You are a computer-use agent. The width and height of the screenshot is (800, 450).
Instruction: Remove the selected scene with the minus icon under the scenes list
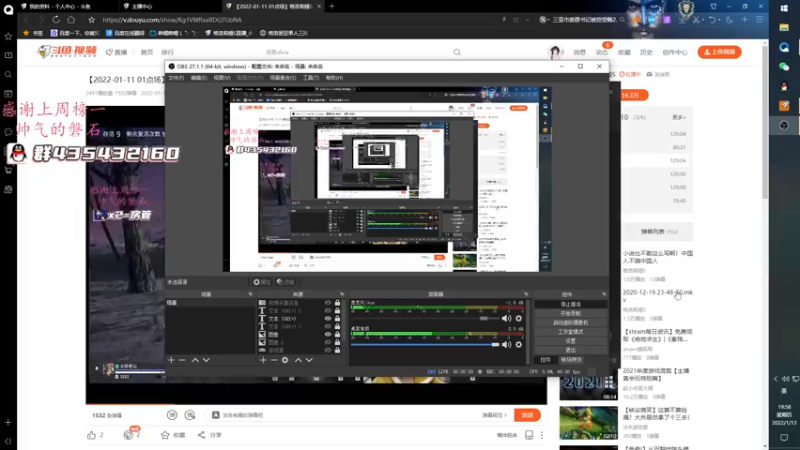pyautogui.click(x=182, y=360)
